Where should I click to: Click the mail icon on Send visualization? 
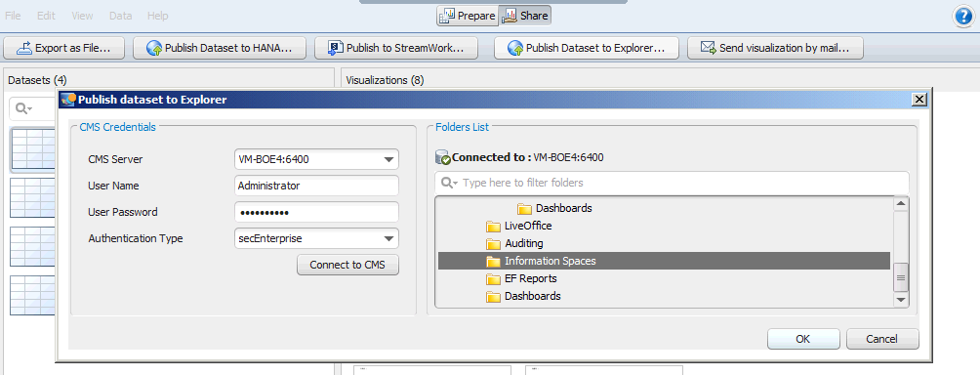click(x=708, y=48)
